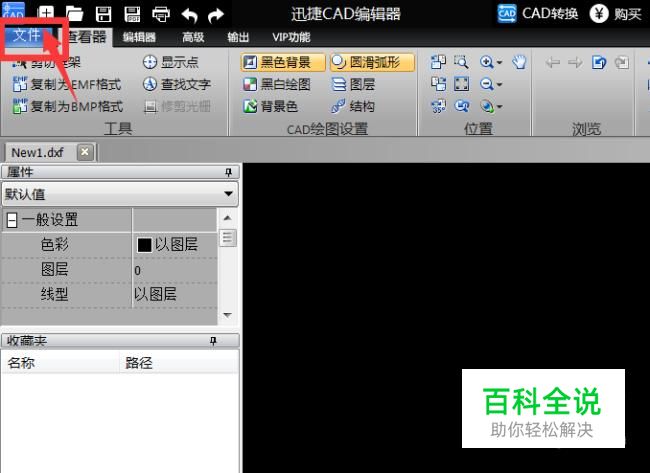
Task: Click 复制为EMF格式 tool
Action: click(x=67, y=85)
